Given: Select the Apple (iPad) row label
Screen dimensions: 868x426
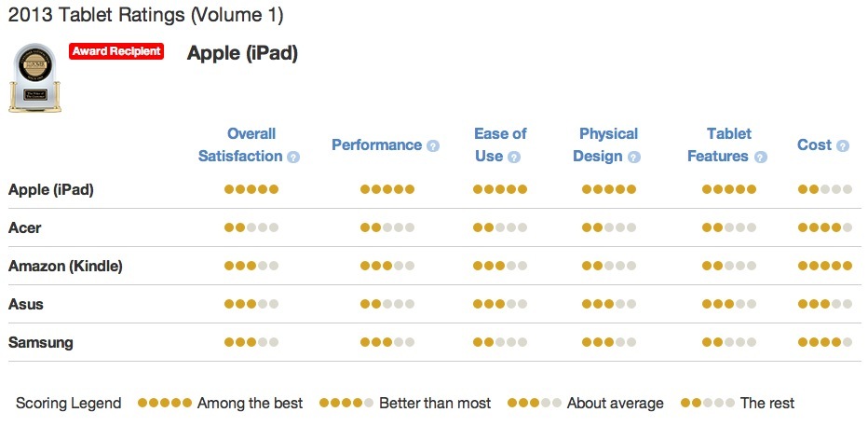Looking at the screenshot, I should pos(51,189).
